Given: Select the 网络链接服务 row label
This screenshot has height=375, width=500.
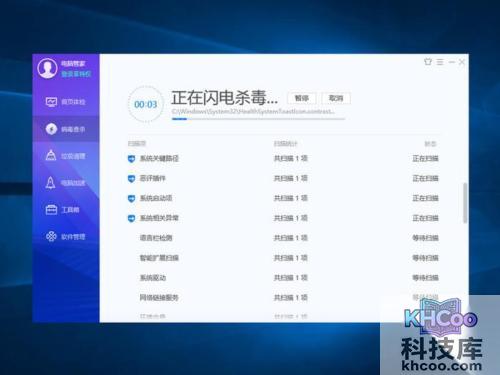Looking at the screenshot, I should [x=159, y=297].
